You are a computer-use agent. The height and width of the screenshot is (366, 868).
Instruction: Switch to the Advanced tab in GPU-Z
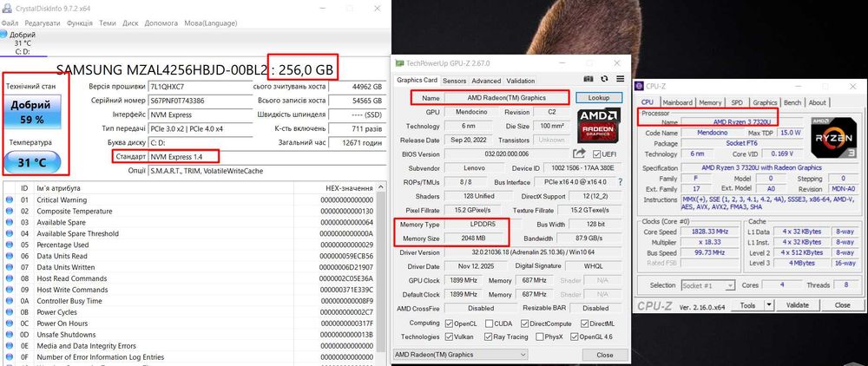[x=487, y=81]
